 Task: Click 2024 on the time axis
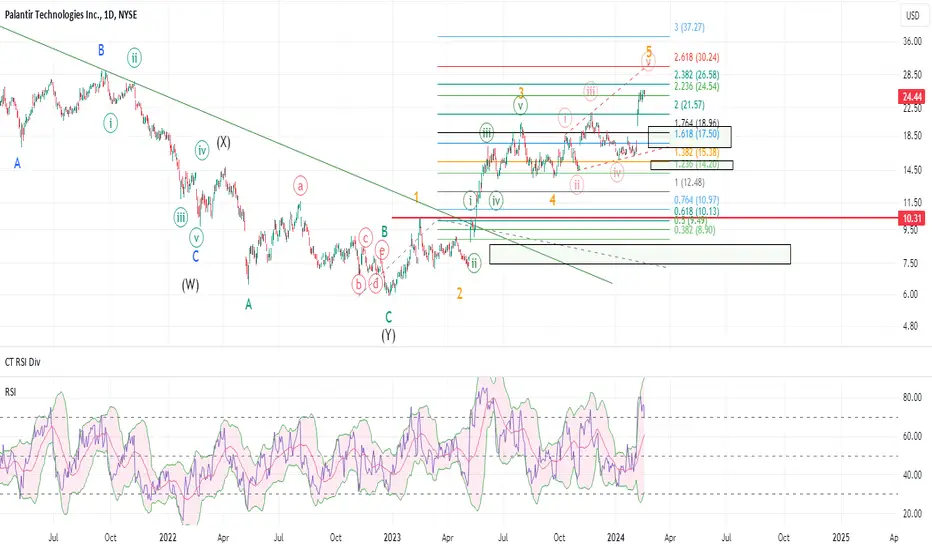[616, 538]
